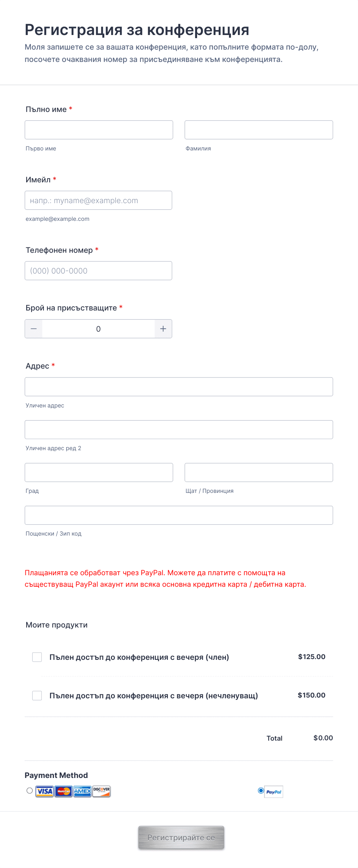Check the non-member conference access product

pyautogui.click(x=37, y=696)
